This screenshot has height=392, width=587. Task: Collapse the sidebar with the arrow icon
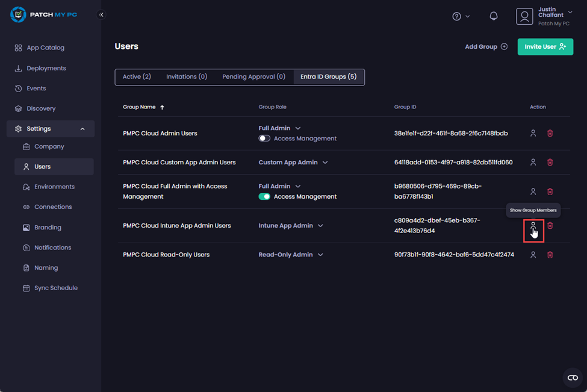[101, 15]
